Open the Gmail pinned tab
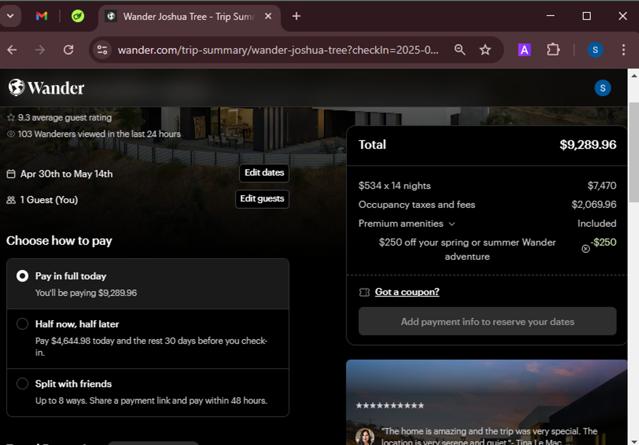The width and height of the screenshot is (639, 445). tap(41, 16)
